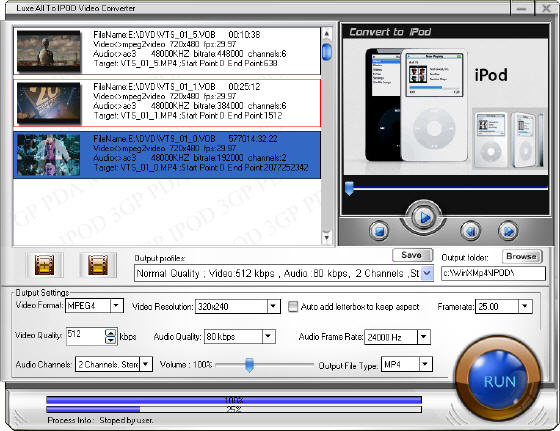Browse for an output folder
The width and height of the screenshot is (560, 431).
522,256
